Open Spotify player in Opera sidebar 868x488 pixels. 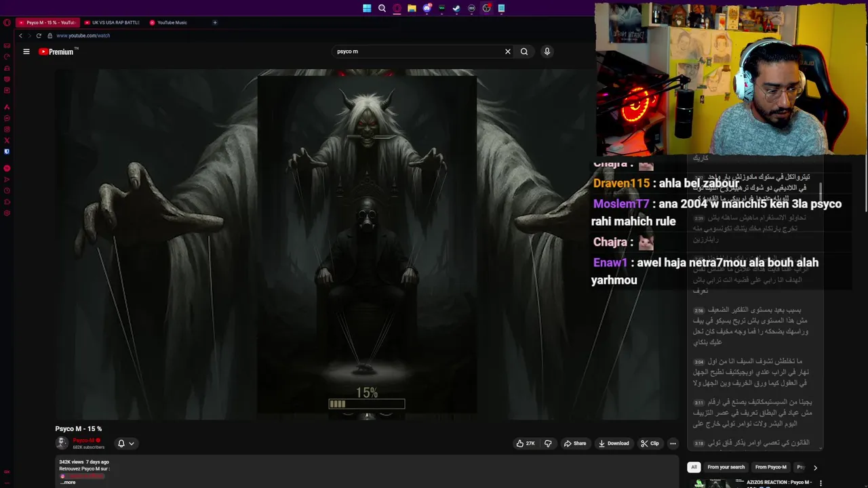click(7, 168)
